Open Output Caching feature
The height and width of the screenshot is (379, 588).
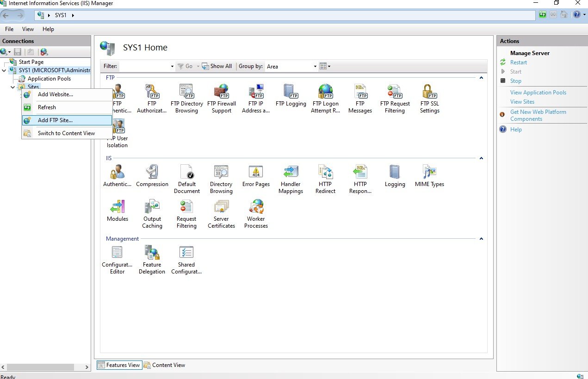tap(152, 214)
